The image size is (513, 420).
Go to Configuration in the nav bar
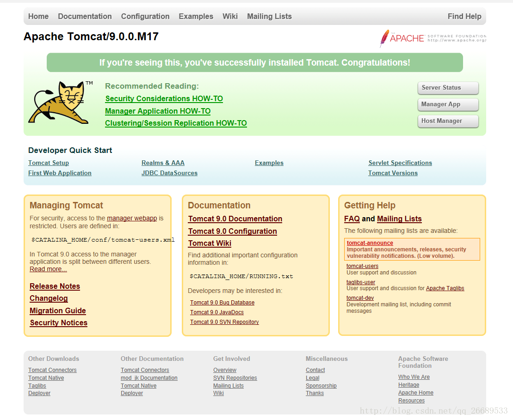145,16
